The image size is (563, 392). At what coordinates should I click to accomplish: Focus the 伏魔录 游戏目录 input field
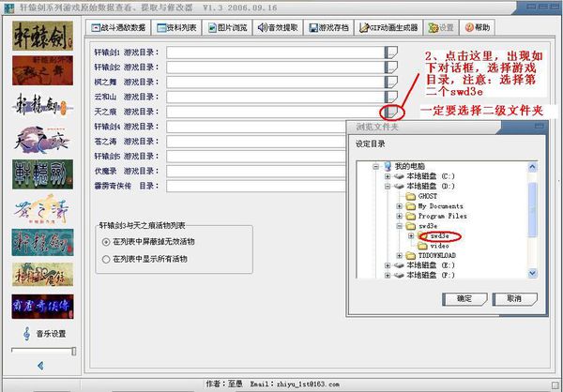pos(256,172)
